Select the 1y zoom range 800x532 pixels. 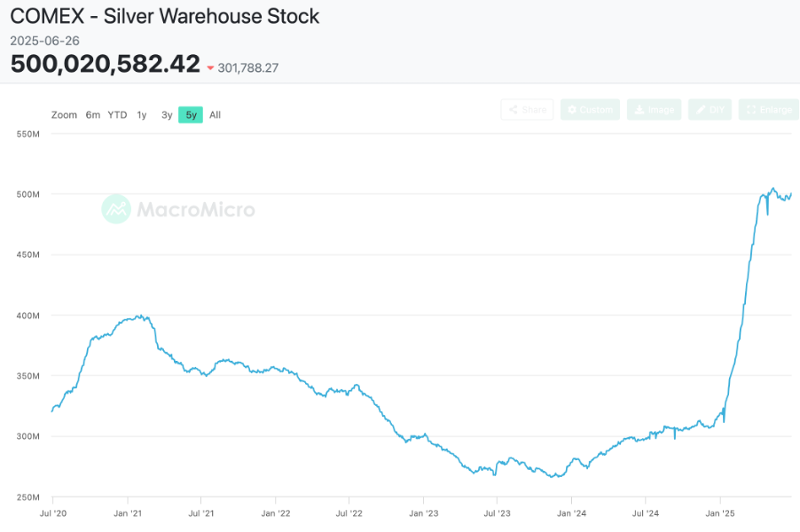[142, 114]
